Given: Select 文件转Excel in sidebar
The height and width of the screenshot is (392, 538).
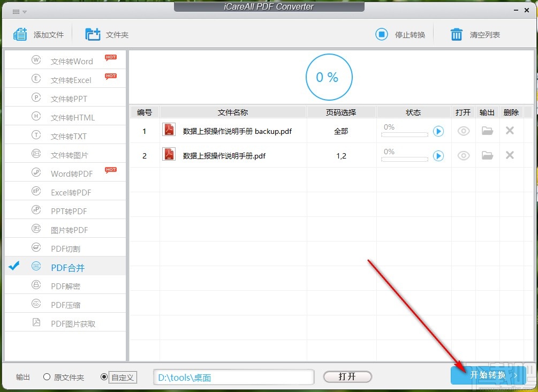Looking at the screenshot, I should click(65, 79).
